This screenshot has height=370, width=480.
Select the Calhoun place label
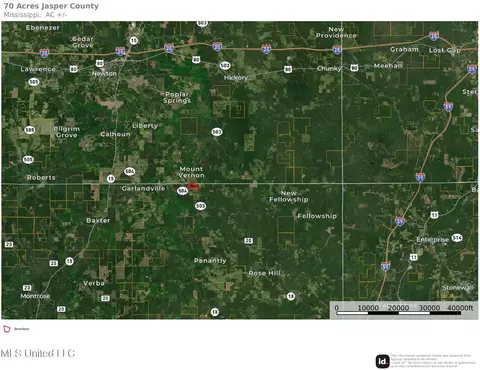click(x=115, y=134)
